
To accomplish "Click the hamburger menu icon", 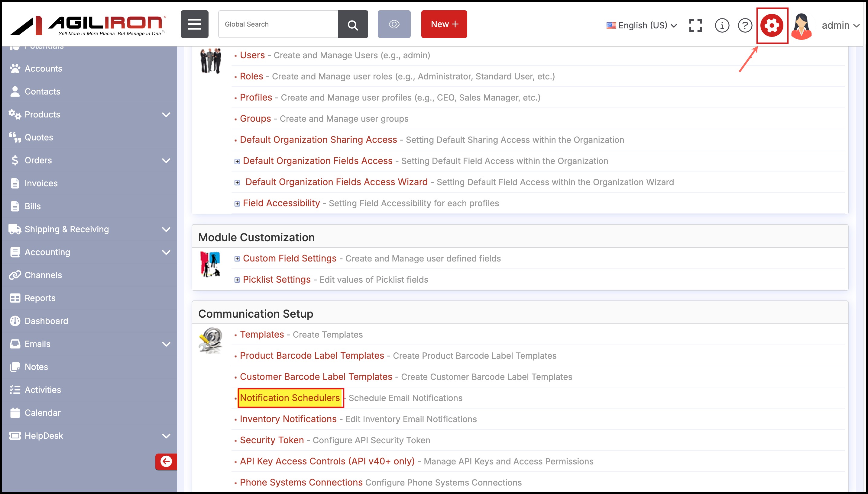I will (194, 24).
